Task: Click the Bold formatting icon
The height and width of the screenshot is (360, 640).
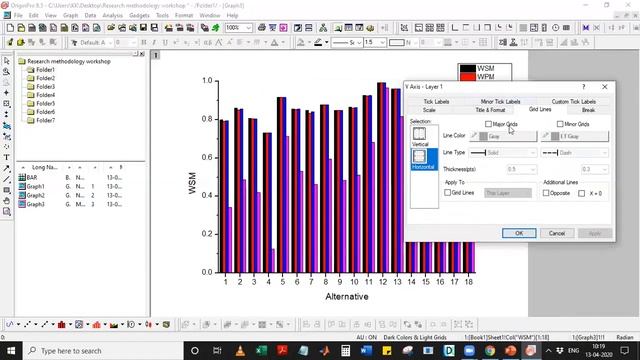Action: coord(143,42)
